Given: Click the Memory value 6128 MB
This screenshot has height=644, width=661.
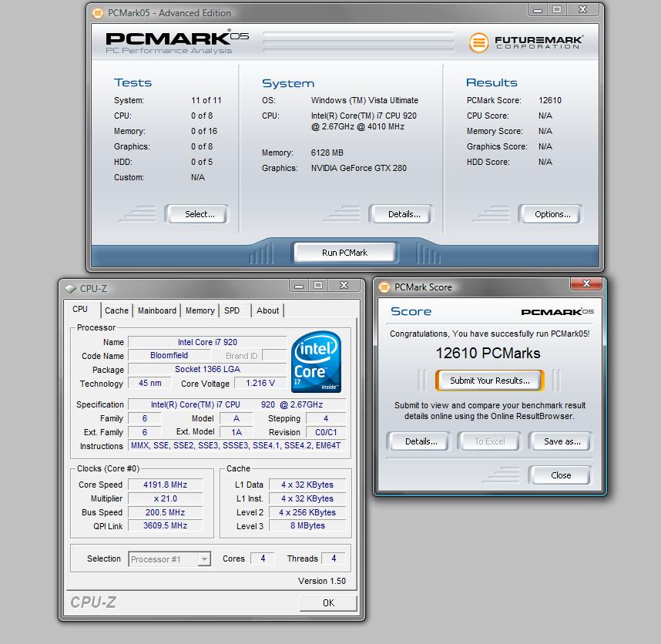Looking at the screenshot, I should tap(327, 153).
